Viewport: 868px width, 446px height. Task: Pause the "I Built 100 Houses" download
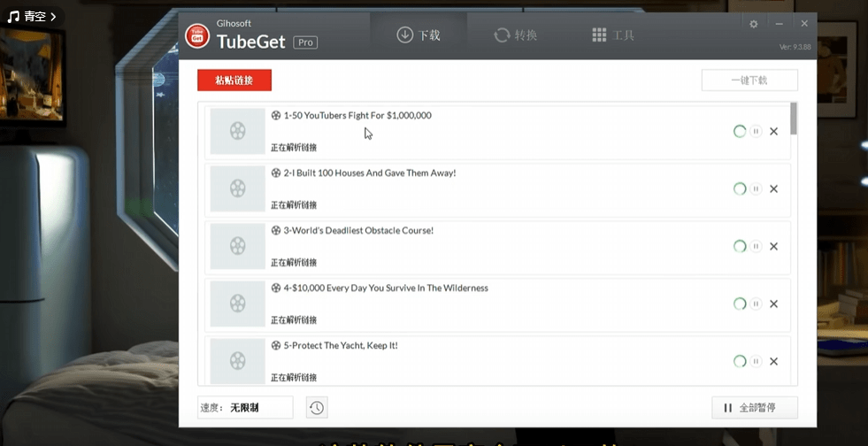pyautogui.click(x=757, y=188)
